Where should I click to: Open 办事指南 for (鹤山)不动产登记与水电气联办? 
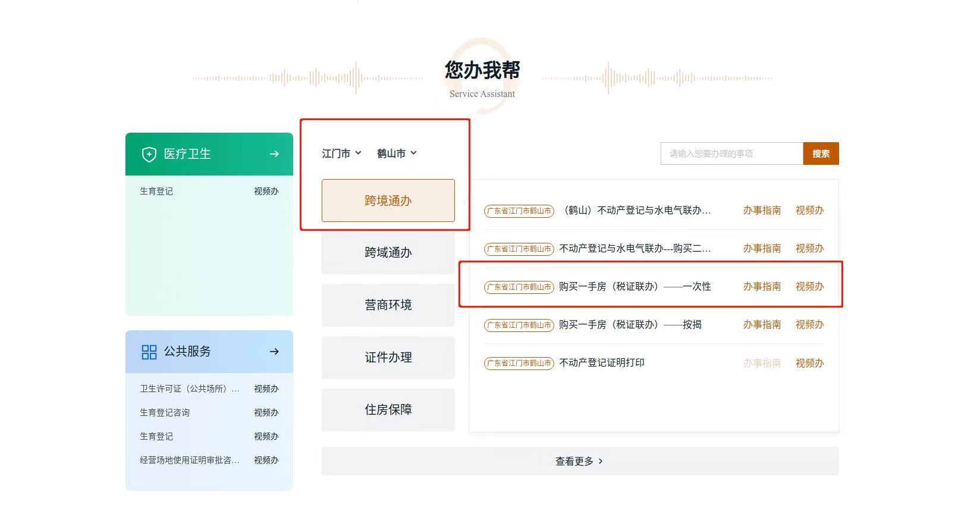(x=762, y=210)
